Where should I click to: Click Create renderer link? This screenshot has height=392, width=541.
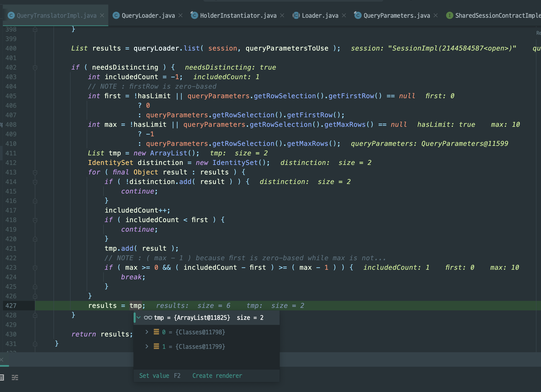(217, 376)
